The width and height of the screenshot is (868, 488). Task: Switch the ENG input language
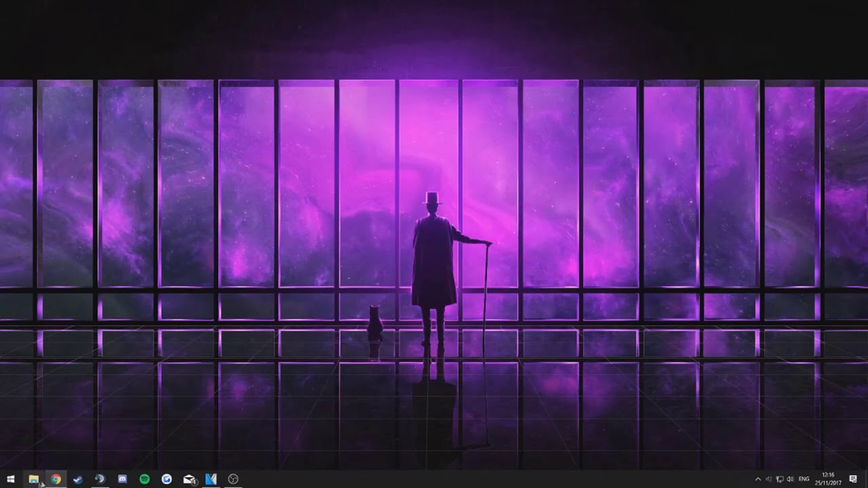pos(804,479)
